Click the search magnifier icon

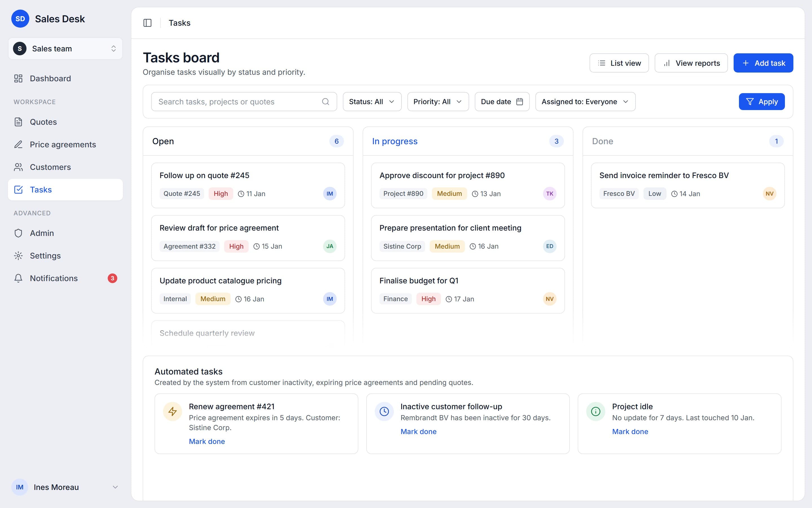tap(325, 102)
